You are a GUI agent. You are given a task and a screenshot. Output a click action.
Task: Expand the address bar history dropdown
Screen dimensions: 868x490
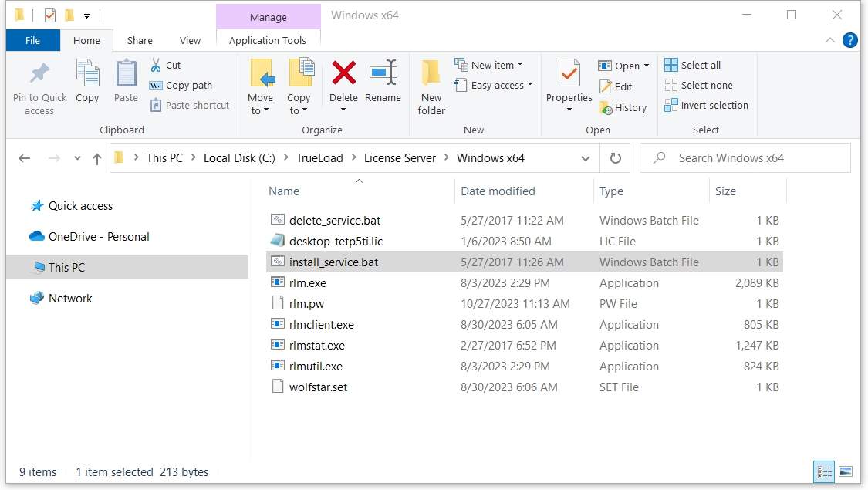[x=585, y=158]
